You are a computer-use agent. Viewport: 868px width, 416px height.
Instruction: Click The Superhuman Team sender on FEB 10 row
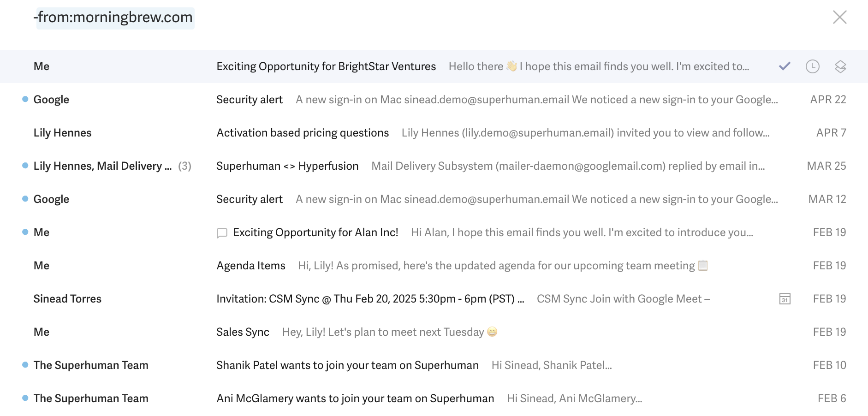pyautogui.click(x=91, y=365)
